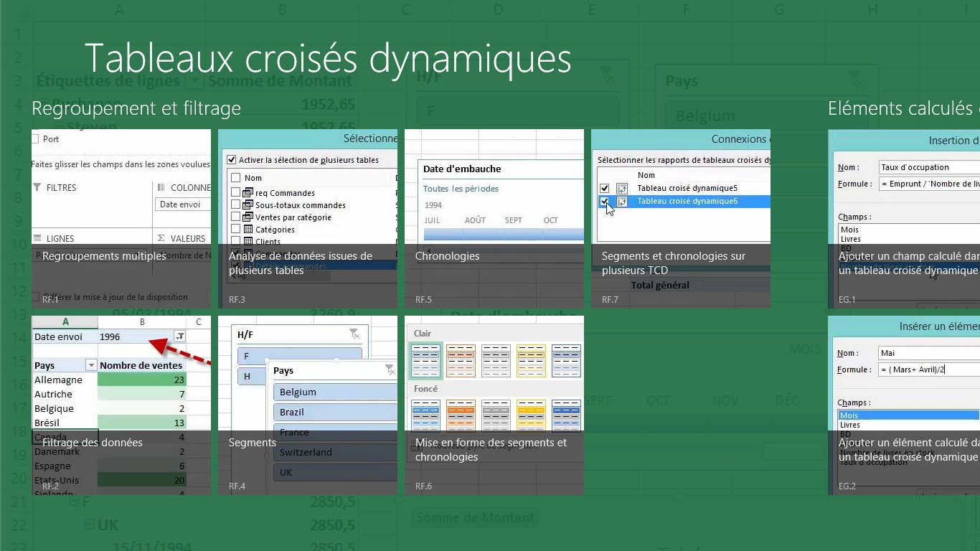The height and width of the screenshot is (551, 980).
Task: Toggle the Tableau croisé dynamique5 checkbox
Action: point(604,188)
